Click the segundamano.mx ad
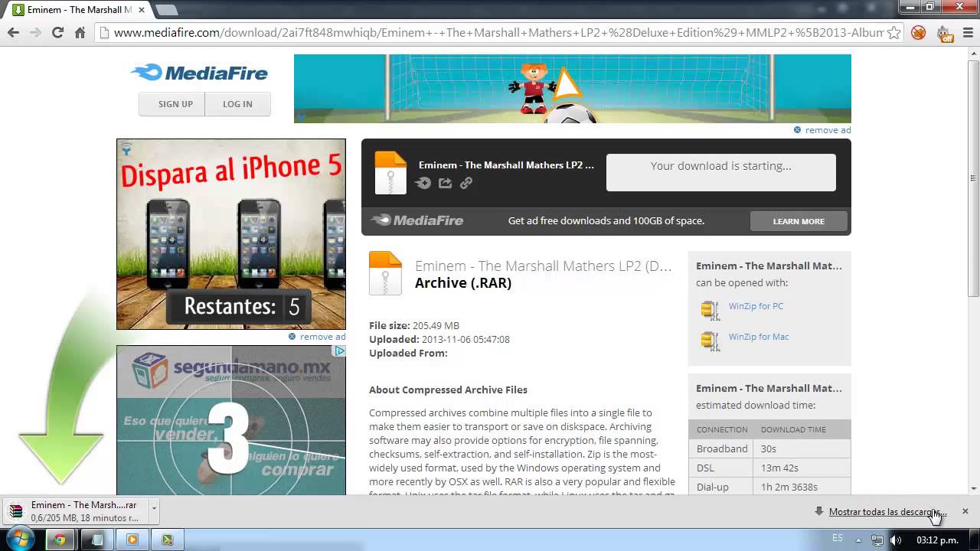980x551 pixels. [x=231, y=420]
